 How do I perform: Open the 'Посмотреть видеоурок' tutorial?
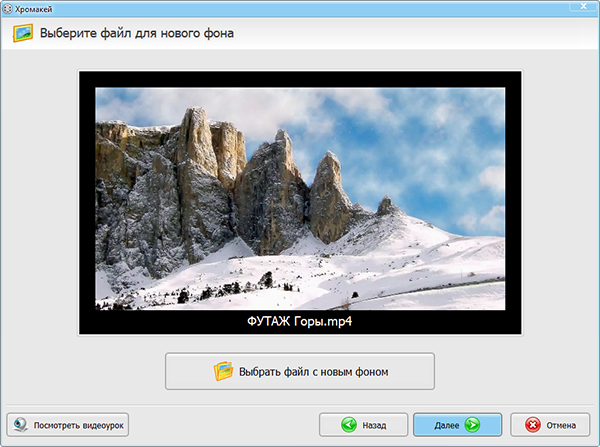click(x=68, y=425)
